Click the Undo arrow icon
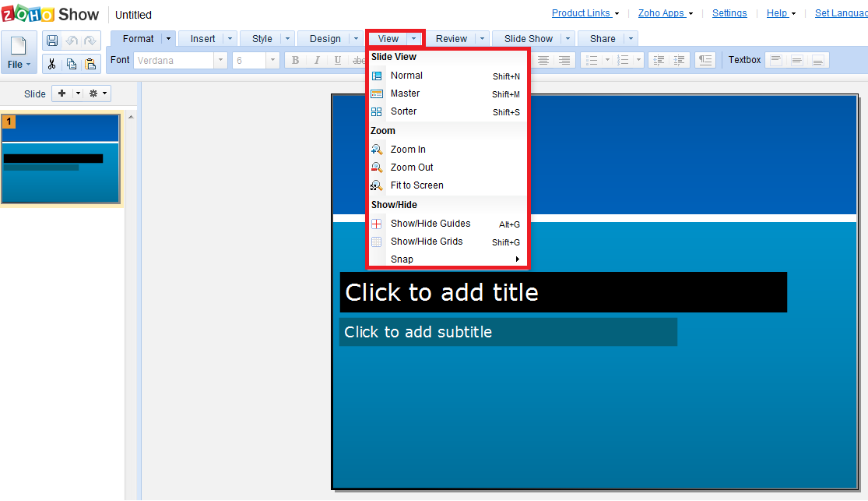Viewport: 868px width, 501px height. pyautogui.click(x=72, y=41)
